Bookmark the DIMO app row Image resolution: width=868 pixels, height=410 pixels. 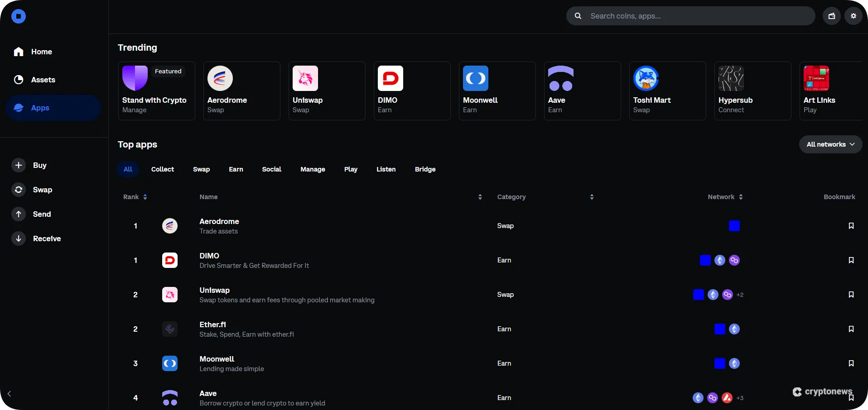click(851, 260)
